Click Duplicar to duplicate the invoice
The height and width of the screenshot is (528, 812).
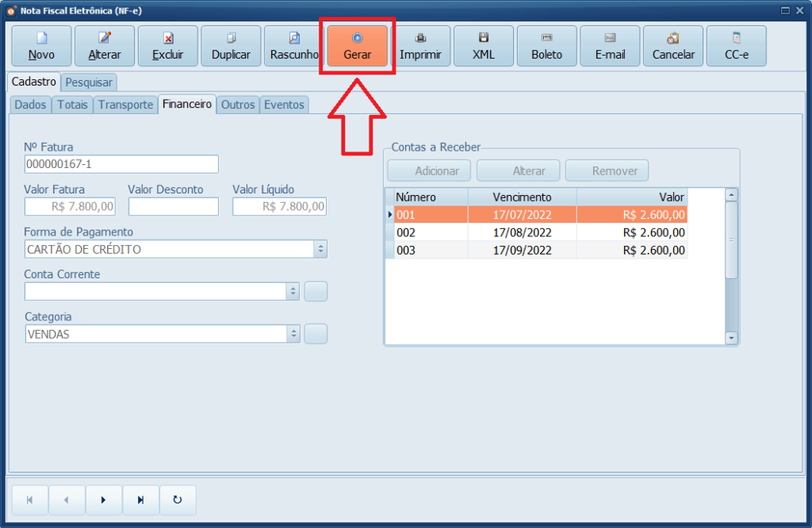coord(231,46)
